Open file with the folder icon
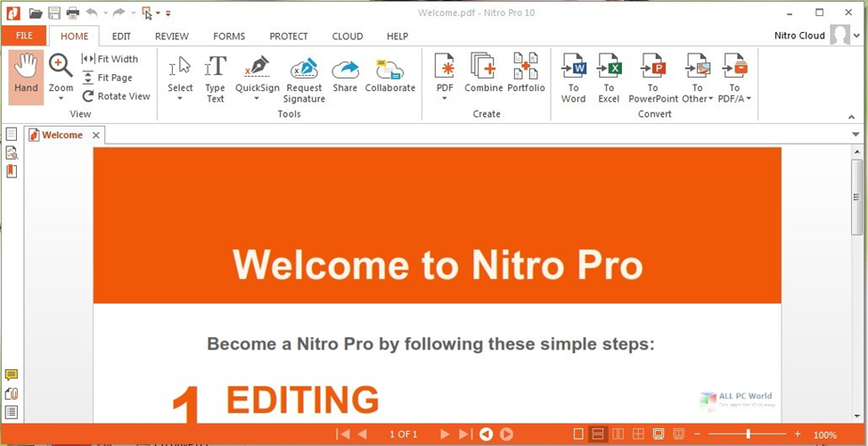This screenshot has height=446, width=868. pyautogui.click(x=36, y=12)
